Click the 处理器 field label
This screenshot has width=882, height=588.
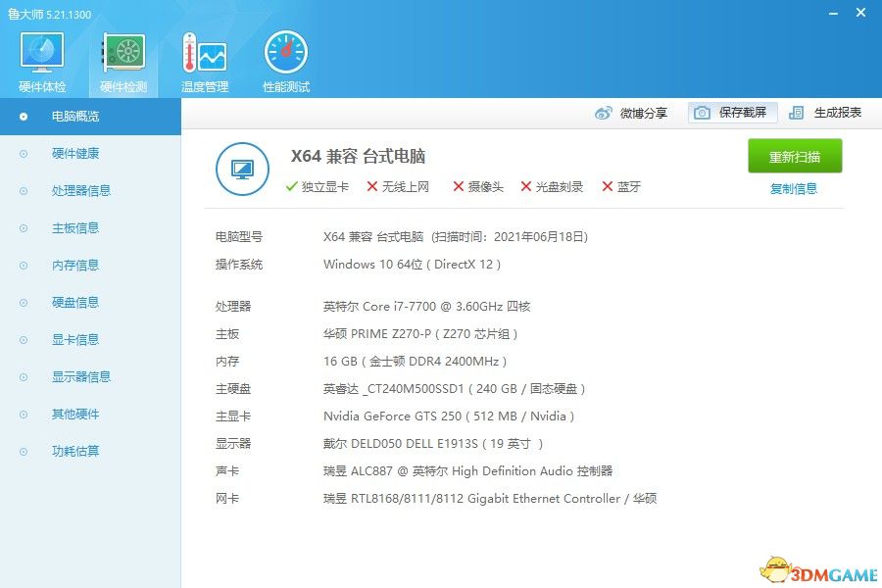(x=233, y=306)
